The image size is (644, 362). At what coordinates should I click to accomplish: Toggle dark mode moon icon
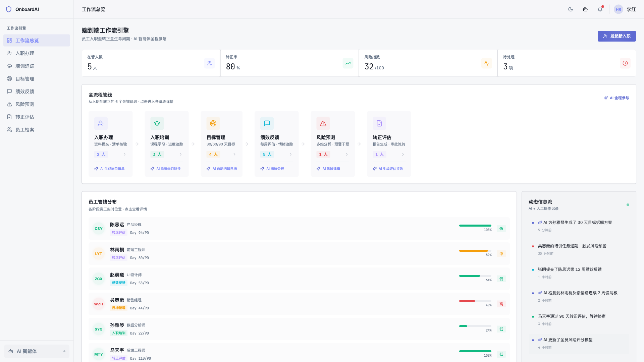point(571,9)
